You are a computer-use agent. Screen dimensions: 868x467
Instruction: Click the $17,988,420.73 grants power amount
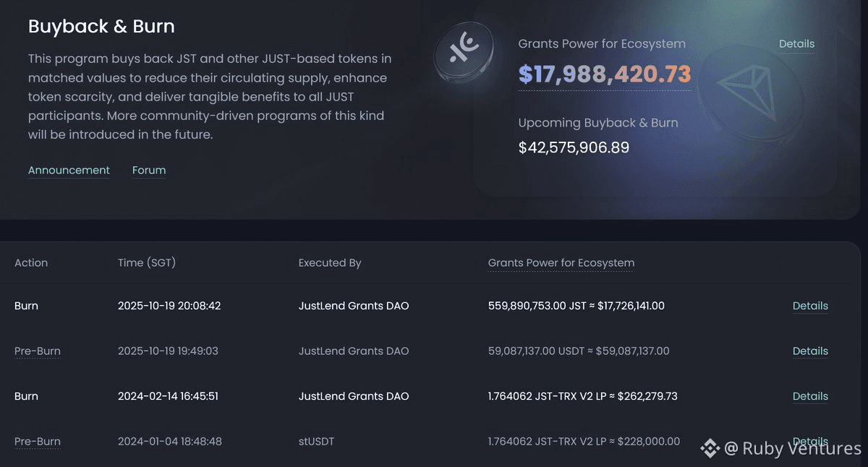pyautogui.click(x=605, y=74)
